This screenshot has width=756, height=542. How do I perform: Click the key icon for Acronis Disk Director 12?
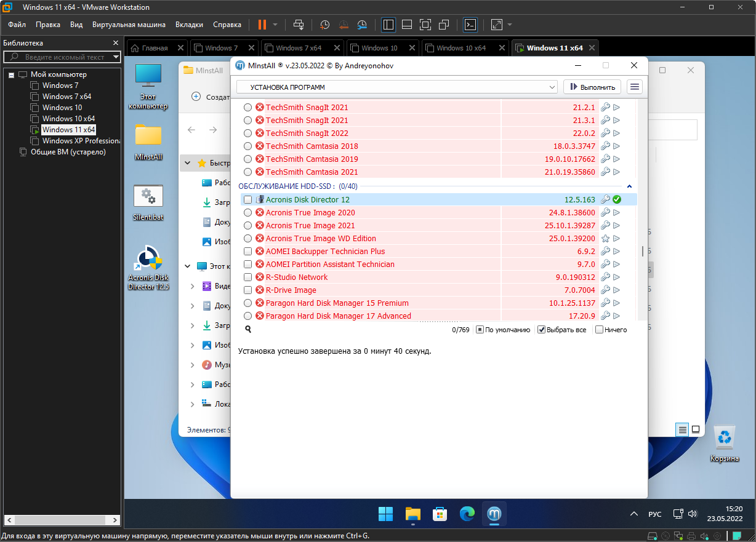(605, 199)
